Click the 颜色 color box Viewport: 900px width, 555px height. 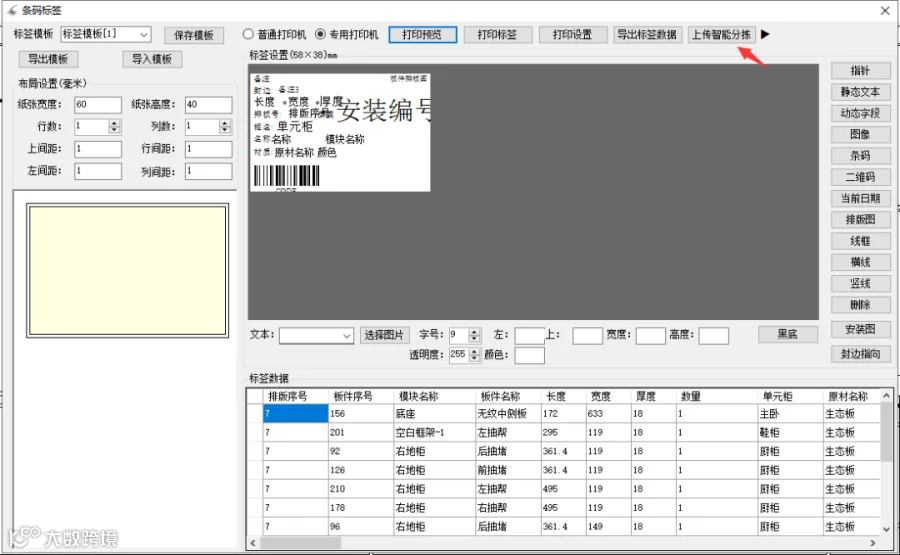(529, 355)
